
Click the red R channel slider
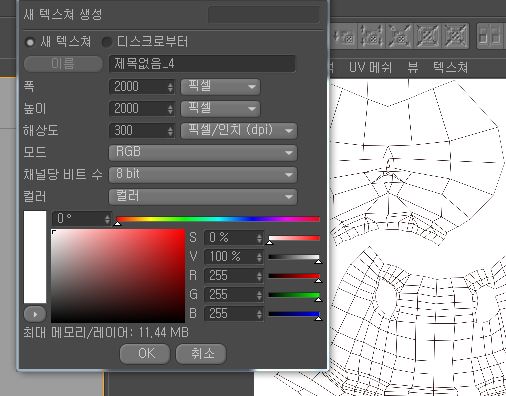click(x=294, y=276)
